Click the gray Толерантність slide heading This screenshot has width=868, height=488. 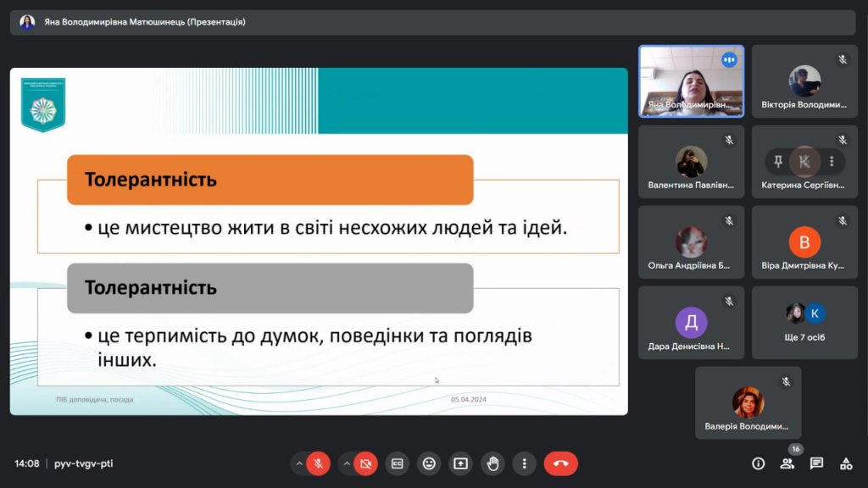pos(270,288)
